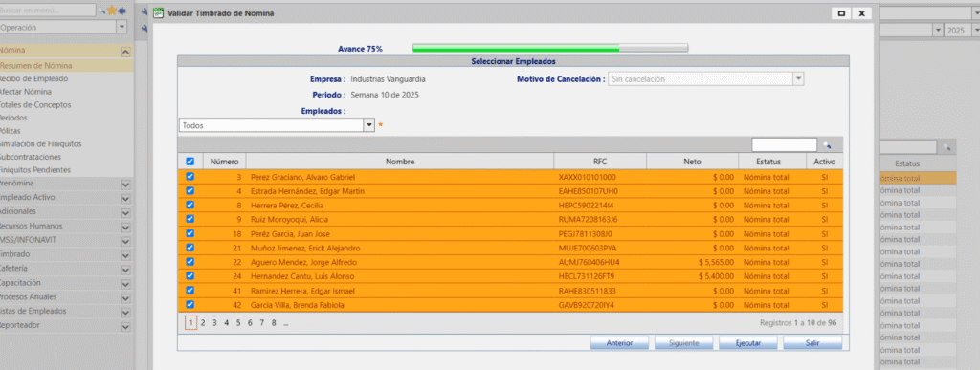Image resolution: width=980 pixels, height=370 pixels.
Task: Sort table by the Nombre column header
Action: pos(400,162)
